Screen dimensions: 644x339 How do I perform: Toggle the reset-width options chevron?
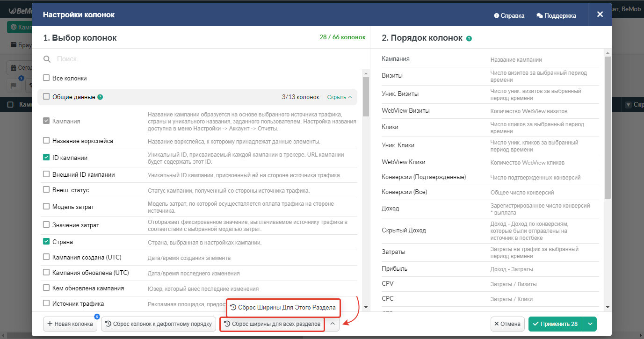click(332, 324)
